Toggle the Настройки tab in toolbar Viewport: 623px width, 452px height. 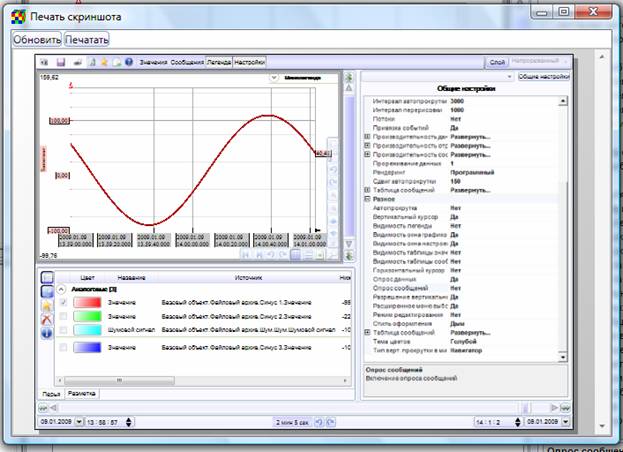pyautogui.click(x=249, y=62)
